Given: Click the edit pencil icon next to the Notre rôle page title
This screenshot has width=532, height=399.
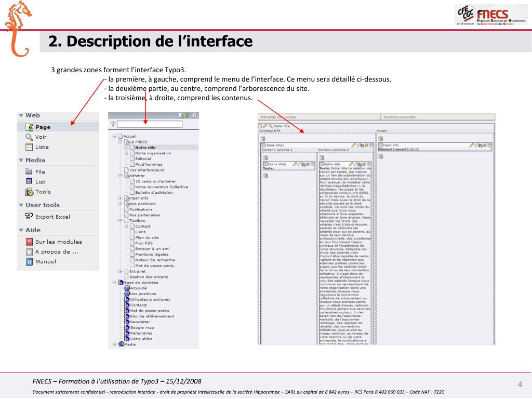Looking at the screenshot, I should point(265,126).
